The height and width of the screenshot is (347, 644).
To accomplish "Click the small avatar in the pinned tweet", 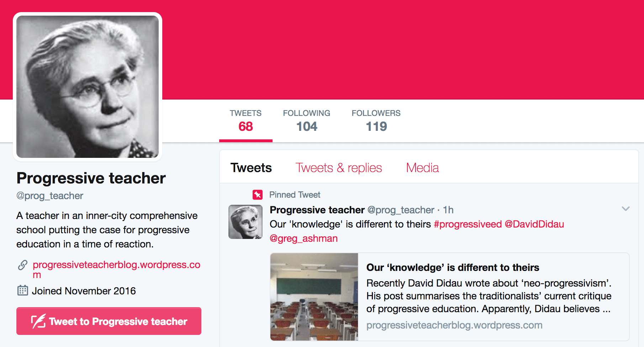I will (x=246, y=222).
